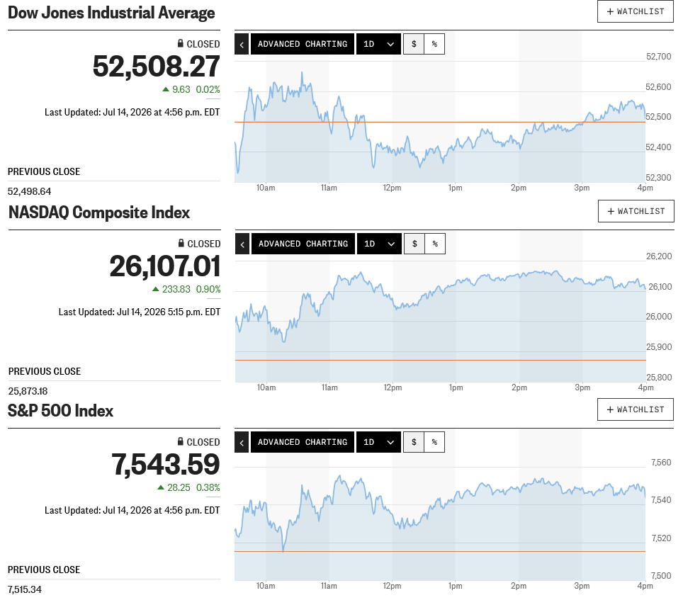Click S&P 500 chart toolbar back arrow
700x600 pixels.
[x=242, y=442]
